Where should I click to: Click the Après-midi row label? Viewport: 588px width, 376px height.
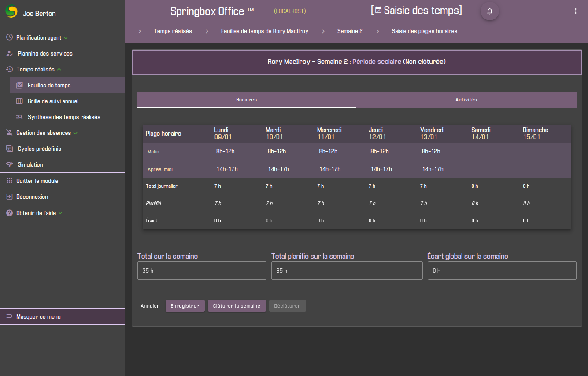click(160, 169)
